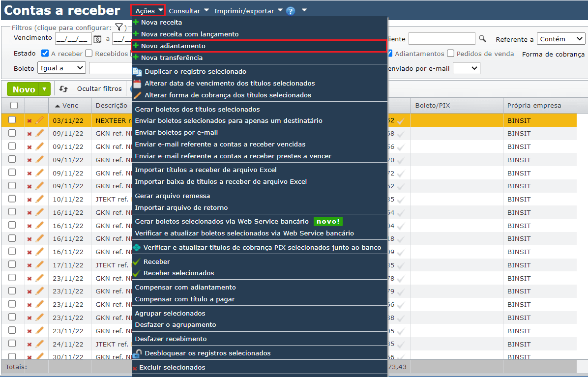
Task: Click the client search magnifier icon
Action: pyautogui.click(x=482, y=39)
